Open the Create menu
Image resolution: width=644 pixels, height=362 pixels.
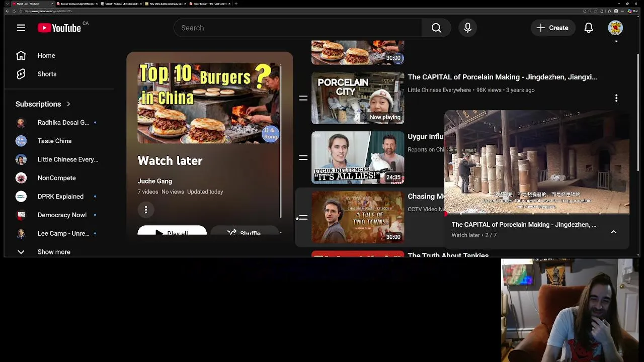click(552, 28)
